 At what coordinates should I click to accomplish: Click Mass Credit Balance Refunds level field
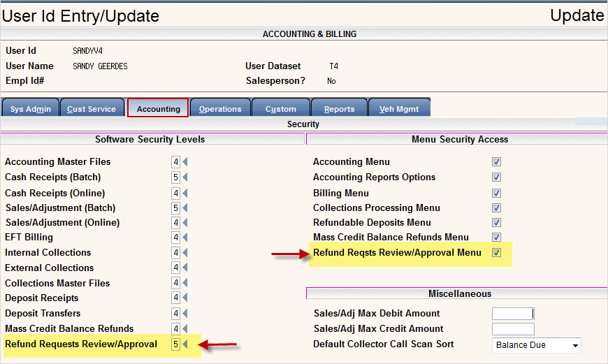[175, 329]
